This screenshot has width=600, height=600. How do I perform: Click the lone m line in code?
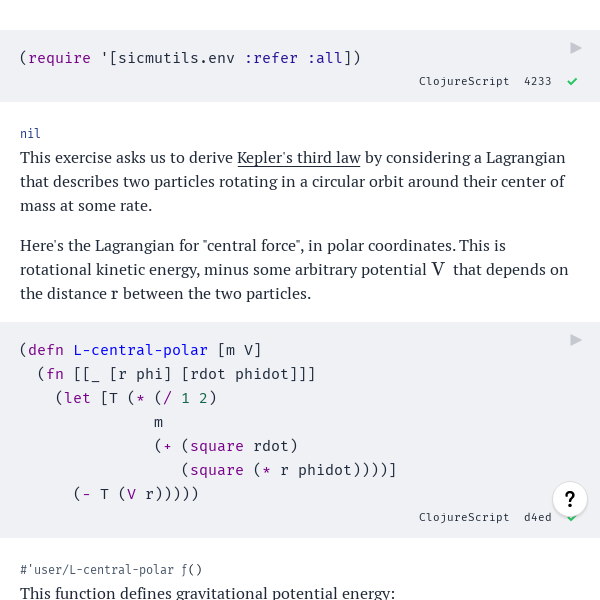coord(158,422)
